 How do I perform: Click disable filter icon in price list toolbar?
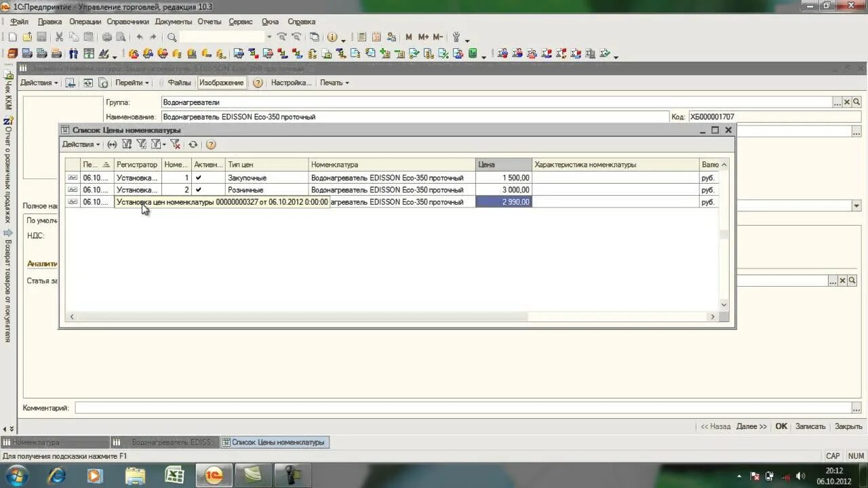tap(175, 144)
